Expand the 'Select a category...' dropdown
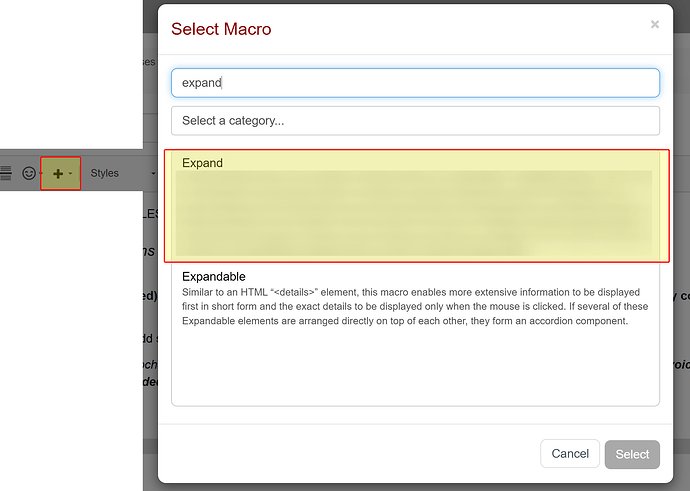 click(415, 120)
